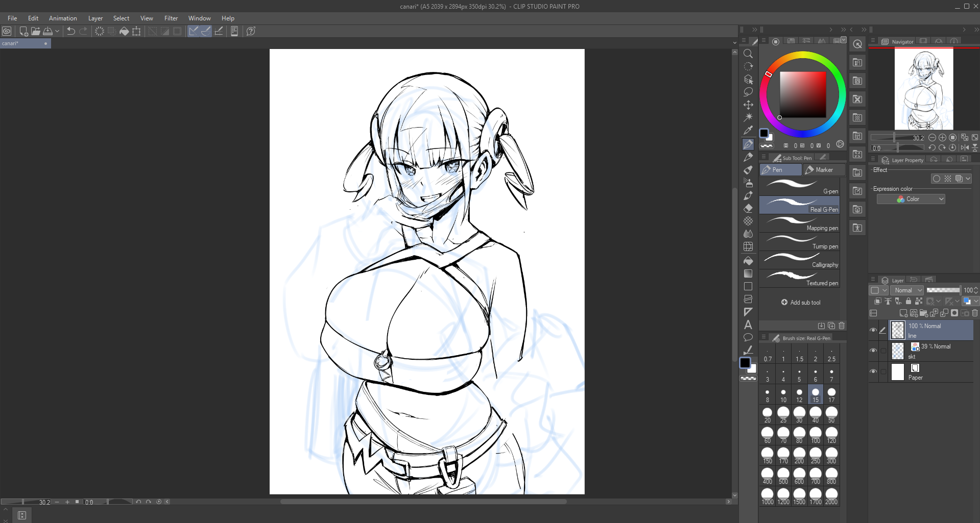Pick the Auto select magic wand tool
The height and width of the screenshot is (523, 980).
tap(748, 117)
